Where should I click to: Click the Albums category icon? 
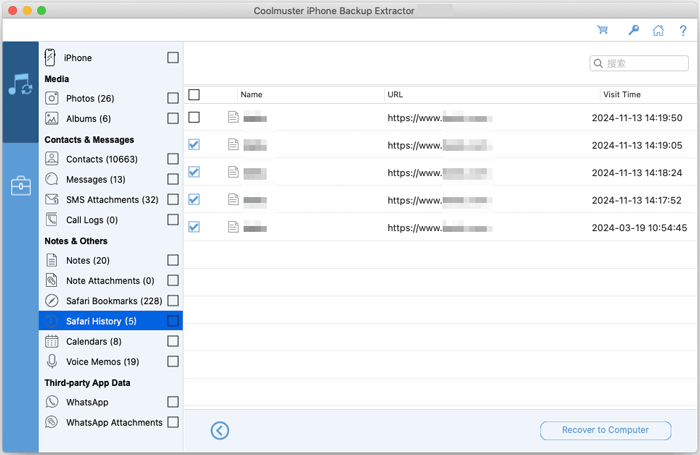(x=52, y=118)
